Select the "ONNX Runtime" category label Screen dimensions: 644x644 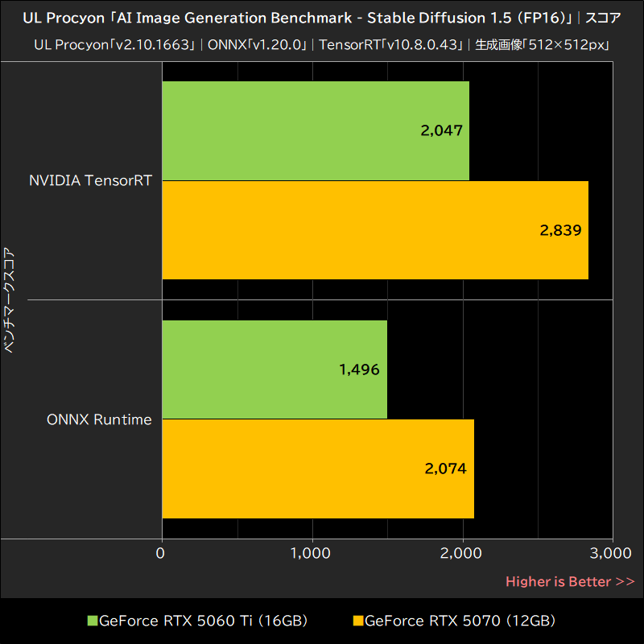coord(99,419)
